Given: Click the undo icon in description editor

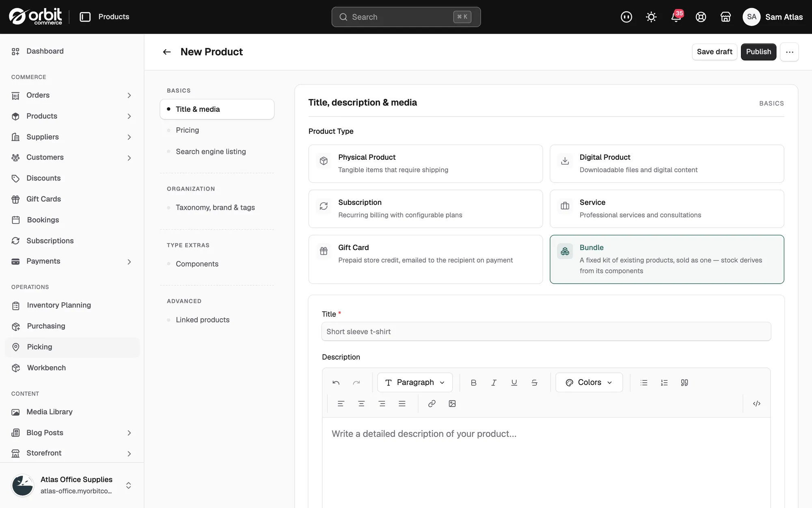Looking at the screenshot, I should click(x=336, y=382).
